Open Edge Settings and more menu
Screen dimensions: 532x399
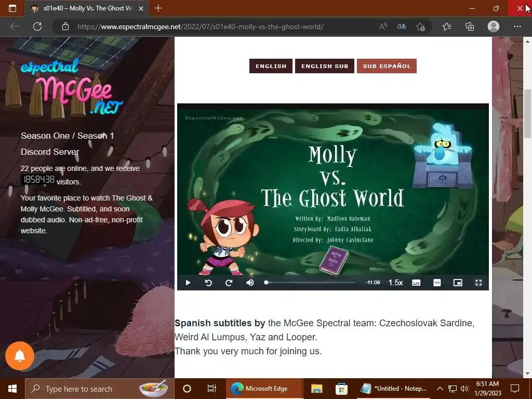coord(517,26)
